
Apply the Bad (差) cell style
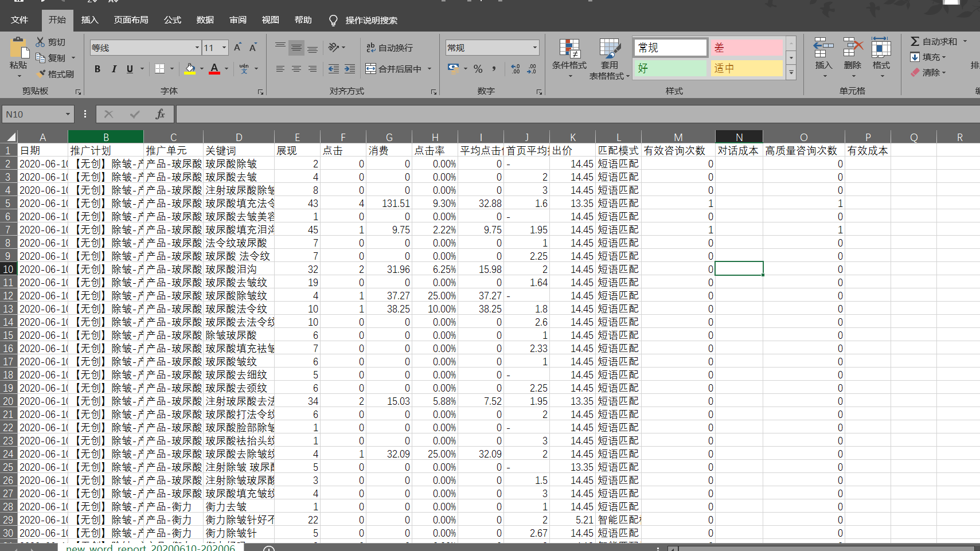pyautogui.click(x=746, y=48)
